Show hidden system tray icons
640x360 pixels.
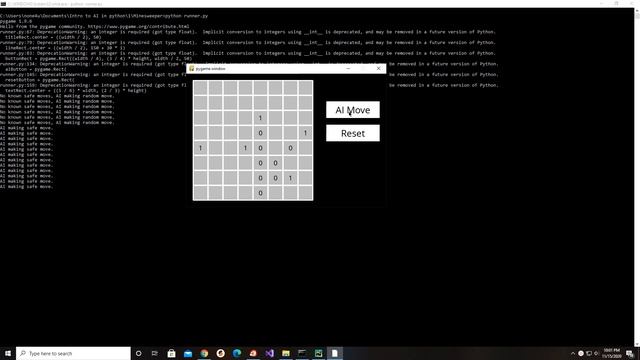(x=573, y=353)
